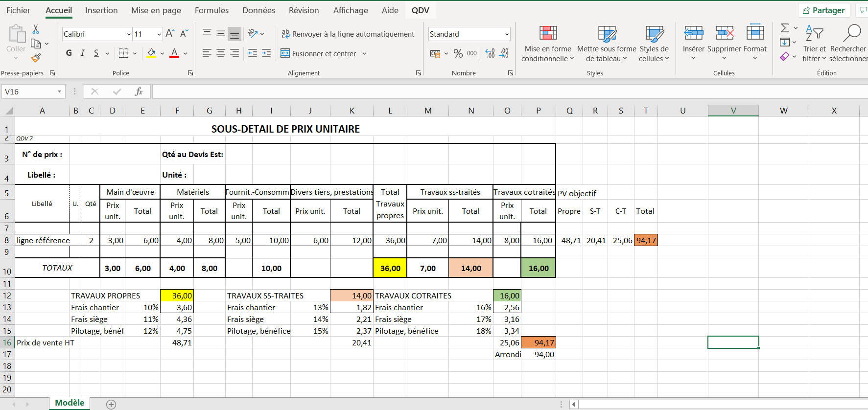Viewport: 868px width, 410px height.
Task: Decrease font size with the smaller A icon
Action: click(185, 34)
